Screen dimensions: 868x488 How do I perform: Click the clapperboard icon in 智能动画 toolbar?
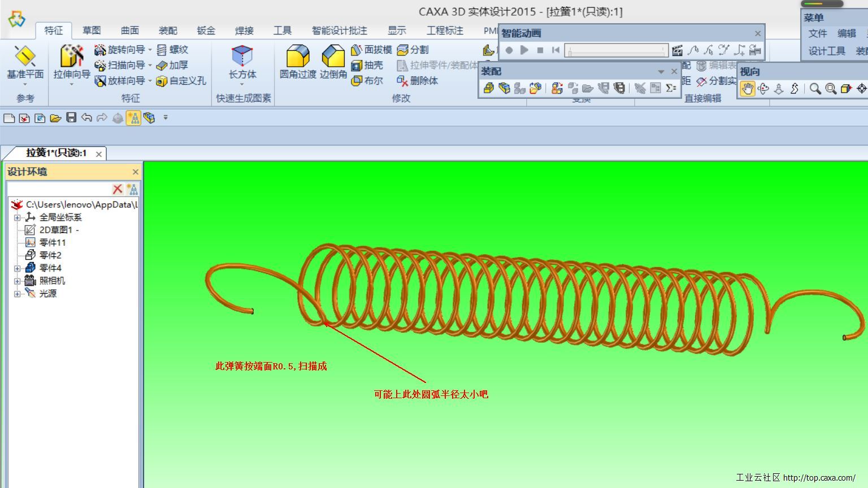coord(677,50)
